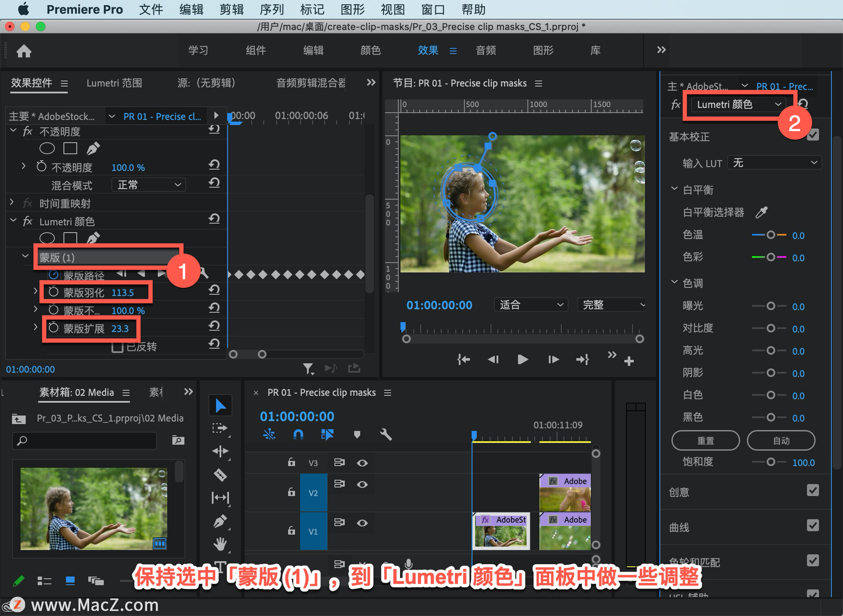
Task: Collapse the 色调 section
Action: [674, 283]
